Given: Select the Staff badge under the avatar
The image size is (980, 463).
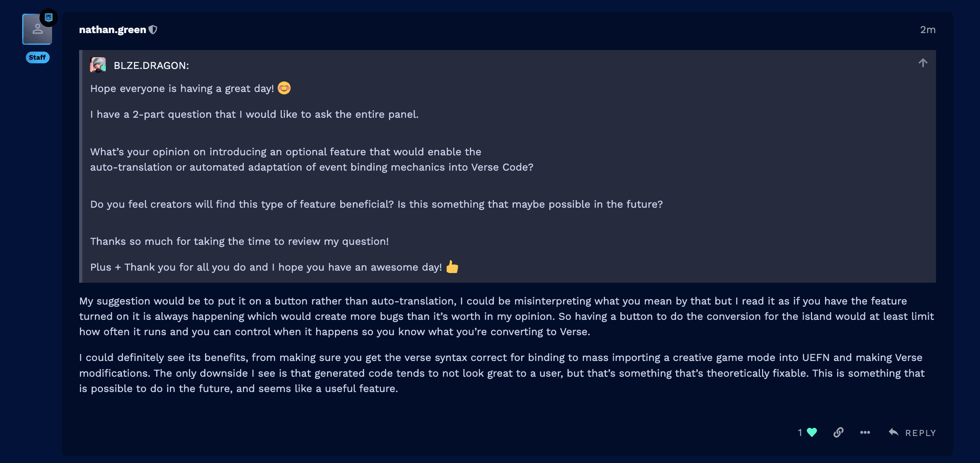Looking at the screenshot, I should click(38, 57).
